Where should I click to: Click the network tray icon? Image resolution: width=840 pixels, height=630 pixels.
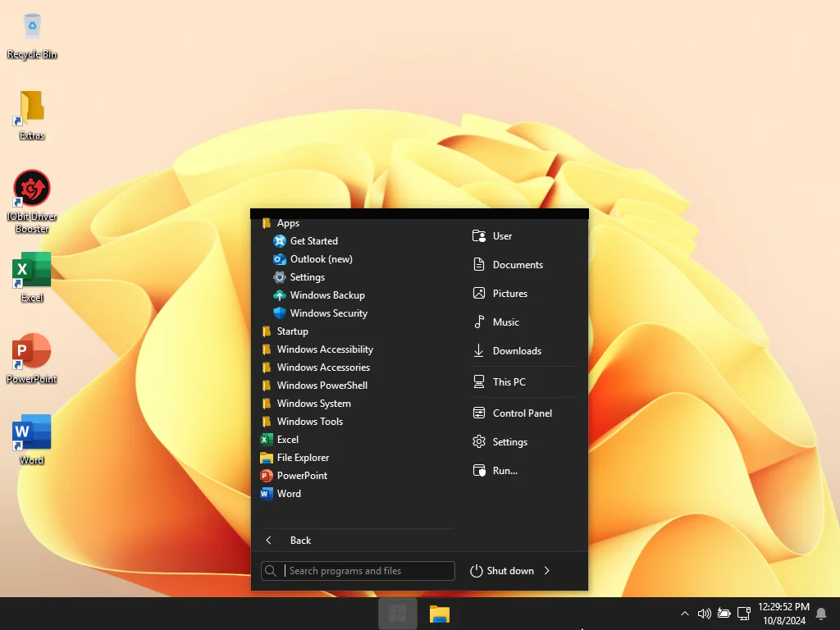click(743, 614)
